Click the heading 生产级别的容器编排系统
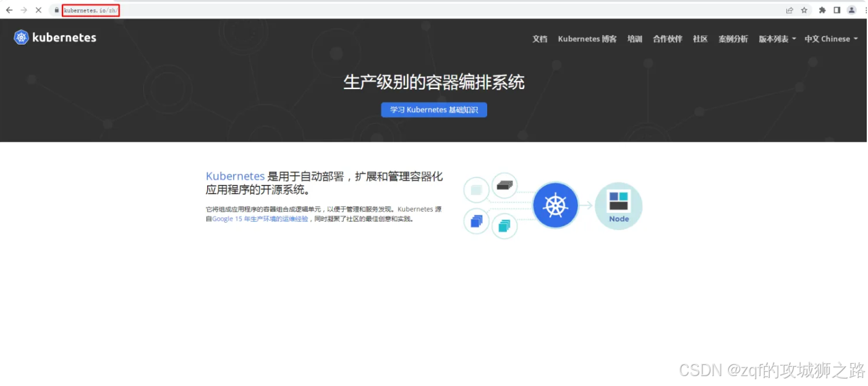Screen dimensions: 868x386 click(434, 82)
